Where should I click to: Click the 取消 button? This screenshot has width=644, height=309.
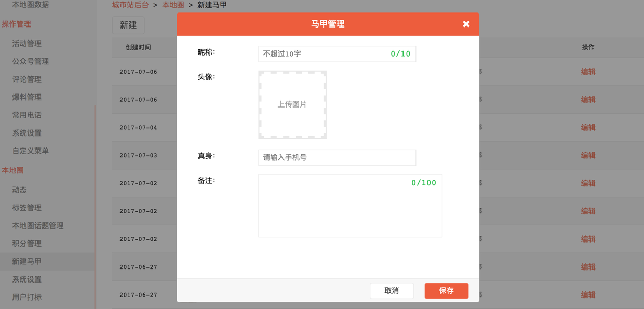[392, 291]
